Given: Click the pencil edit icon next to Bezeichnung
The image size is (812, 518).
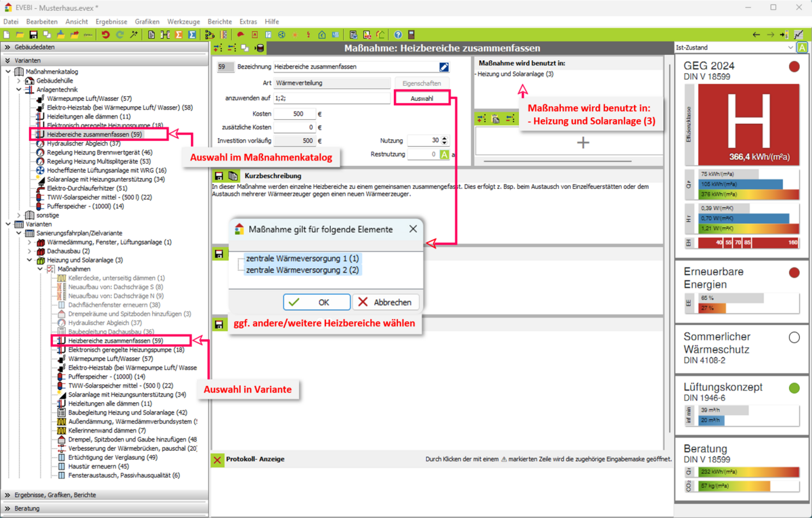Looking at the screenshot, I should click(x=444, y=67).
